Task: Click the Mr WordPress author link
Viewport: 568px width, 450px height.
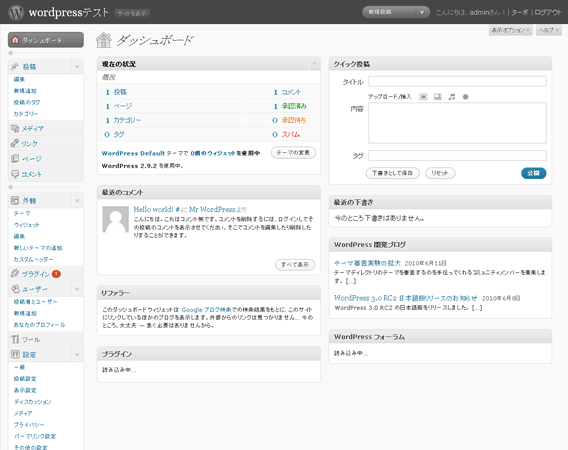Action: click(x=212, y=209)
